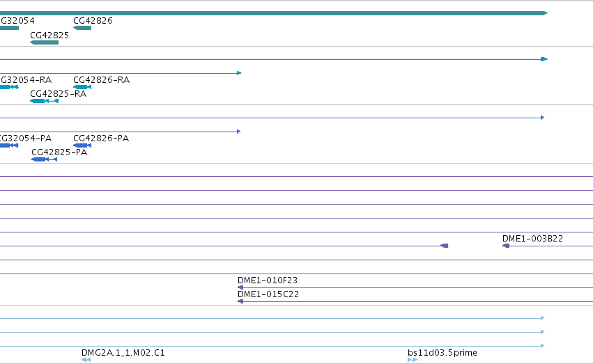
Task: Click the CG42825 gene label
Action: [x=49, y=35]
